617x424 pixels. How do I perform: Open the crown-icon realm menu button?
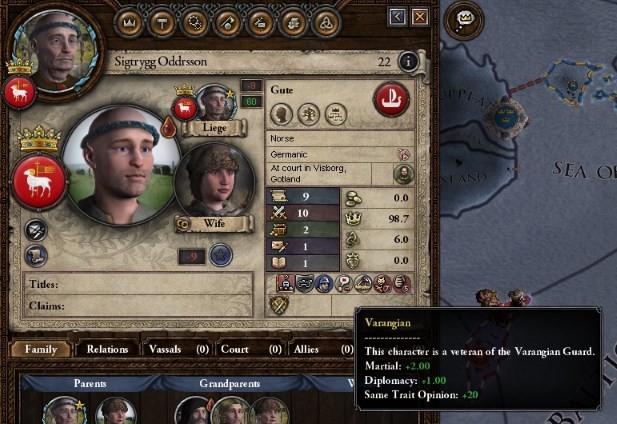tap(129, 23)
